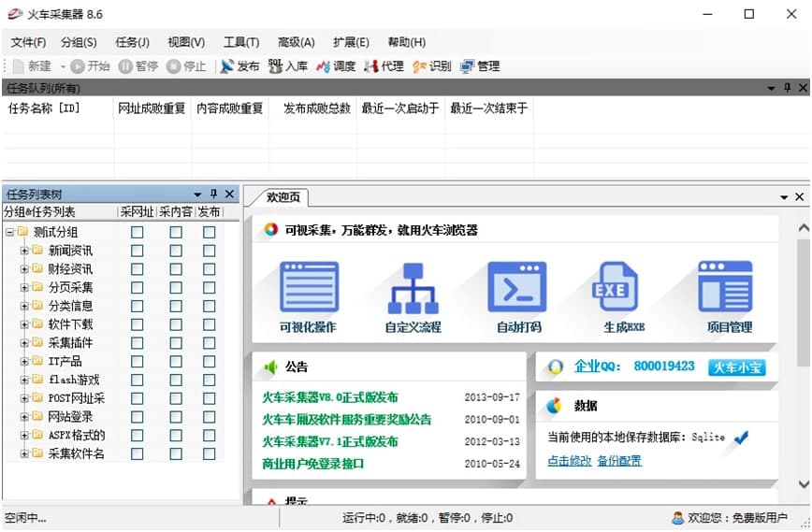Open the 火车采集器V8.0正式版发布 announcement
Image resolution: width=812 pixels, height=532 pixels.
[330, 397]
